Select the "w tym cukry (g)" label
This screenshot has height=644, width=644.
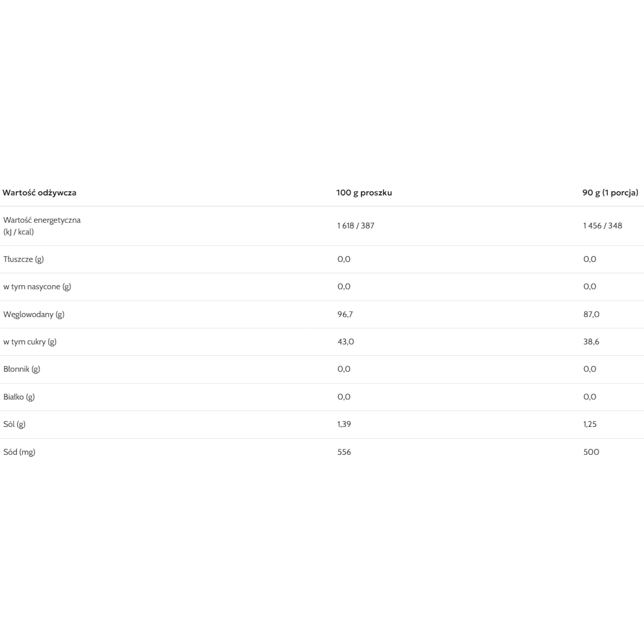pos(30,342)
